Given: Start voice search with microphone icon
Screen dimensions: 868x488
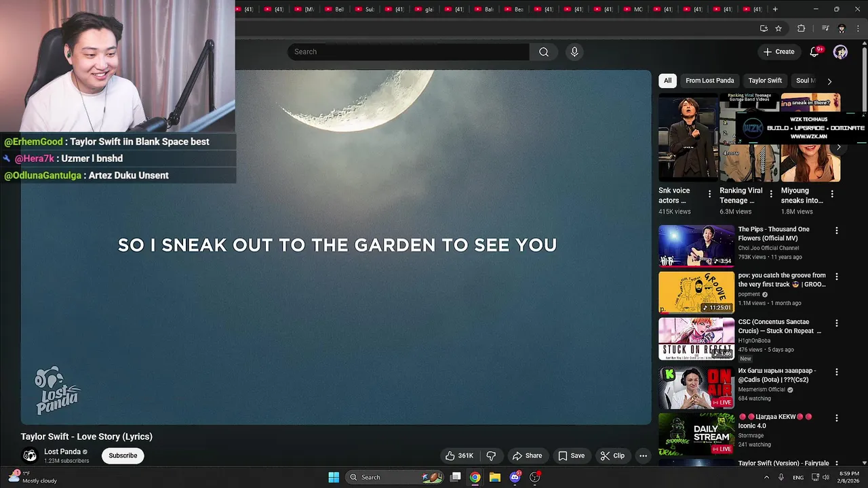Looking at the screenshot, I should 574,52.
